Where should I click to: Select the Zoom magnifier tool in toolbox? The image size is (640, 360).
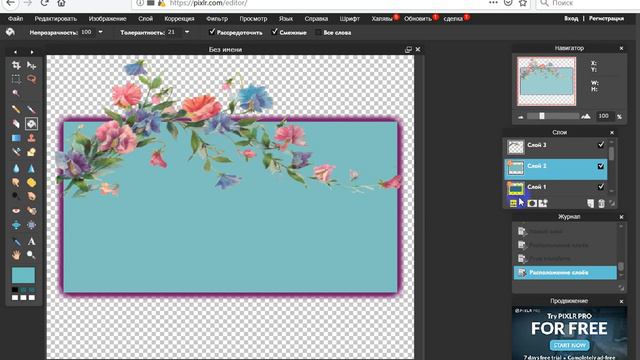click(31, 255)
